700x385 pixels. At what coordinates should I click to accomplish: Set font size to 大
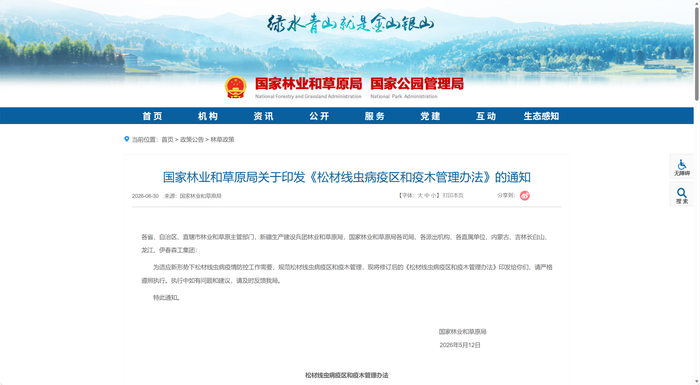pos(420,196)
